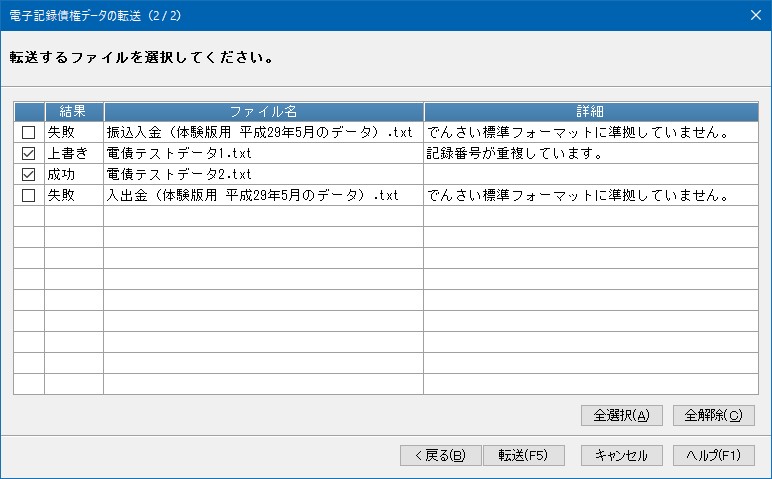The height and width of the screenshot is (479, 772).
Task: Click the 詳細 column header
Action: 589,111
